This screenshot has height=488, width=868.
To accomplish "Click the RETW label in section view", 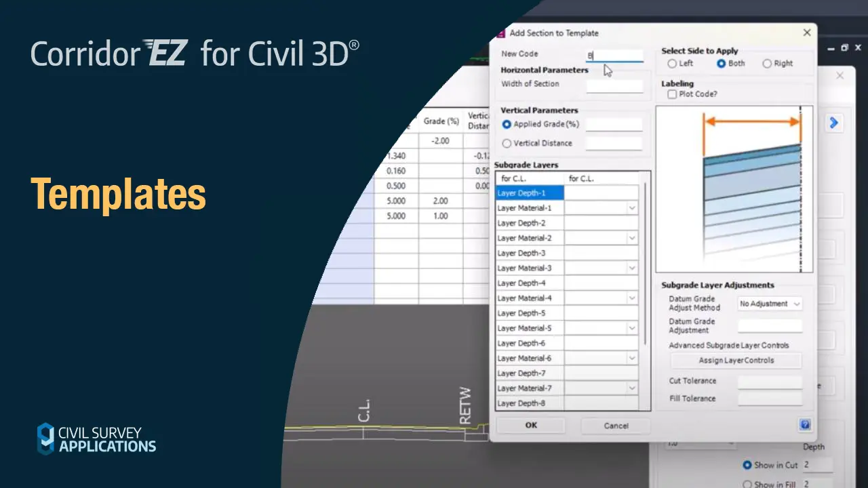I will point(465,406).
